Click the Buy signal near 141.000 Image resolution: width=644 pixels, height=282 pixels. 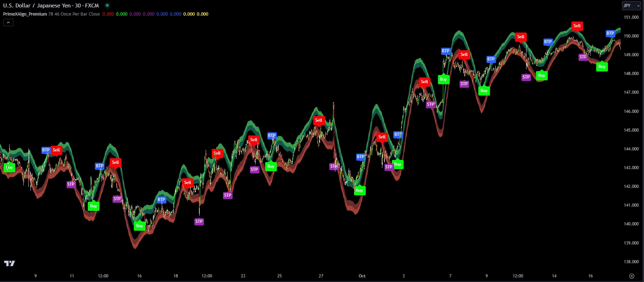[93, 206]
